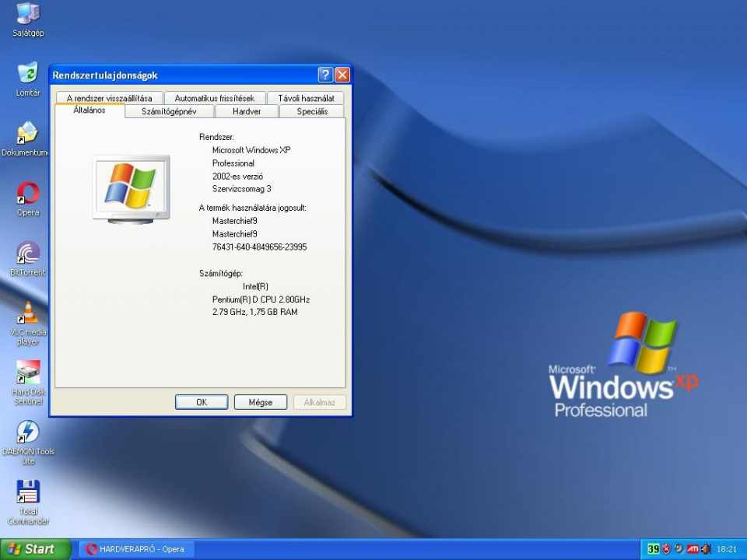
Task: Click the Mégse cancel button
Action: pos(261,402)
